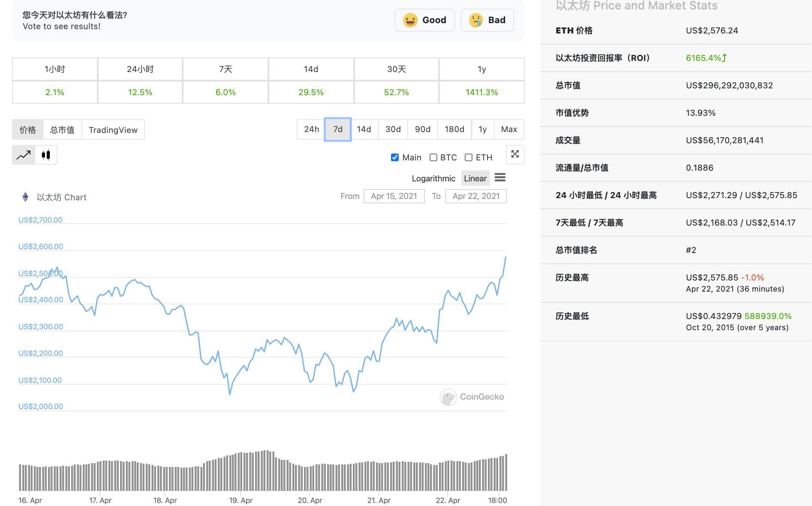Click the 1小时 change value 2.1%
The image size is (812, 506).
pos(55,92)
